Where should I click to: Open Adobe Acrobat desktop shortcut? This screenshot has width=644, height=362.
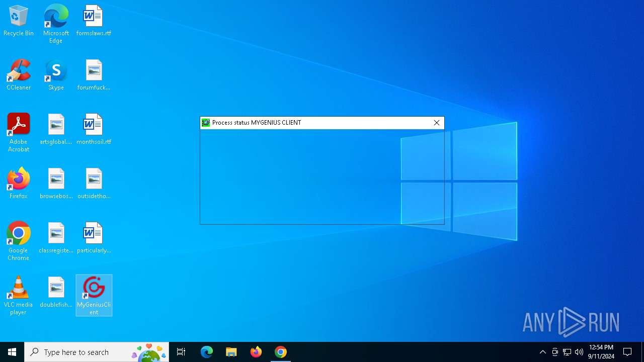click(19, 133)
